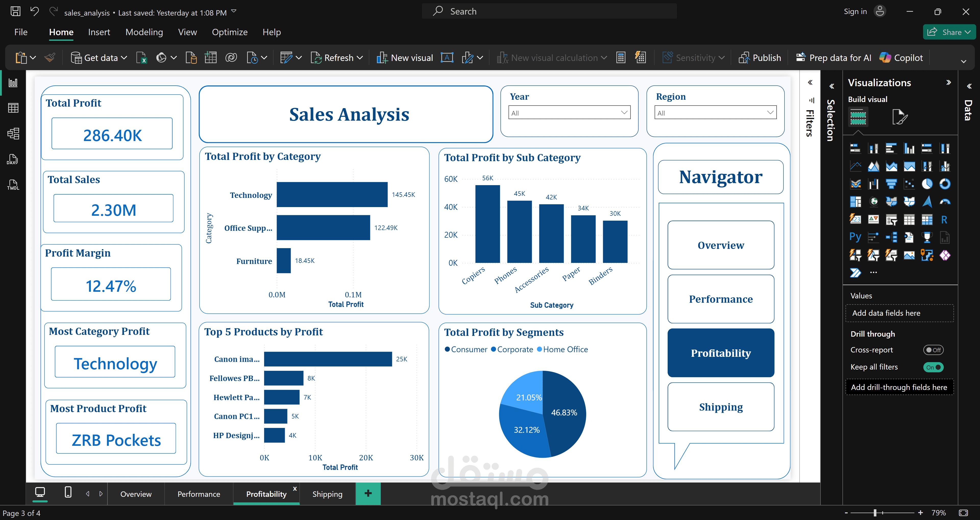Screen dimensions: 980x520
Task: Open the DAX query view in left sidebar
Action: 13,159
